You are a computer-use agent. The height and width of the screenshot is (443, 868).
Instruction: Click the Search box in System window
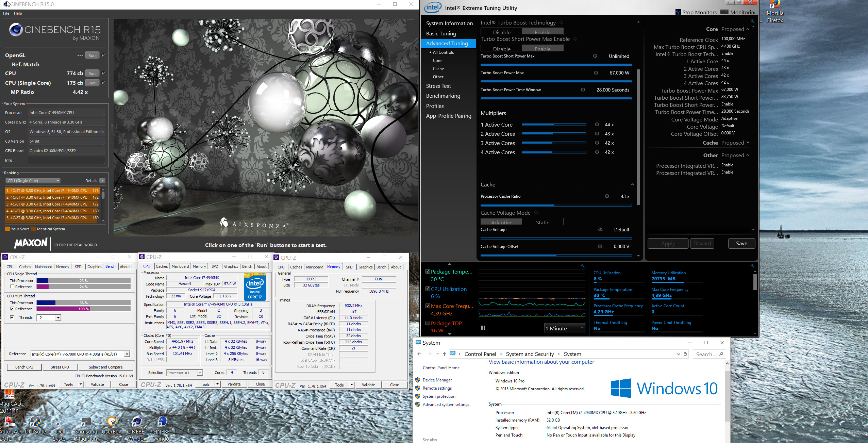pyautogui.click(x=709, y=354)
